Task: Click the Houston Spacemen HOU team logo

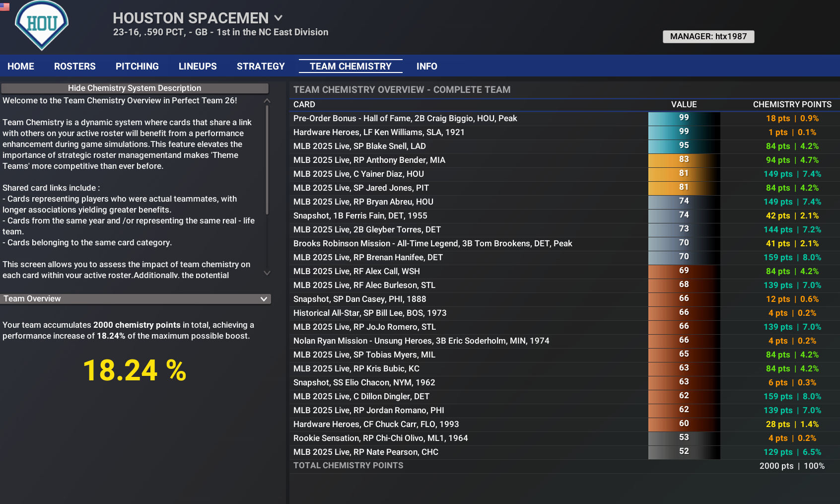Action: click(x=42, y=25)
